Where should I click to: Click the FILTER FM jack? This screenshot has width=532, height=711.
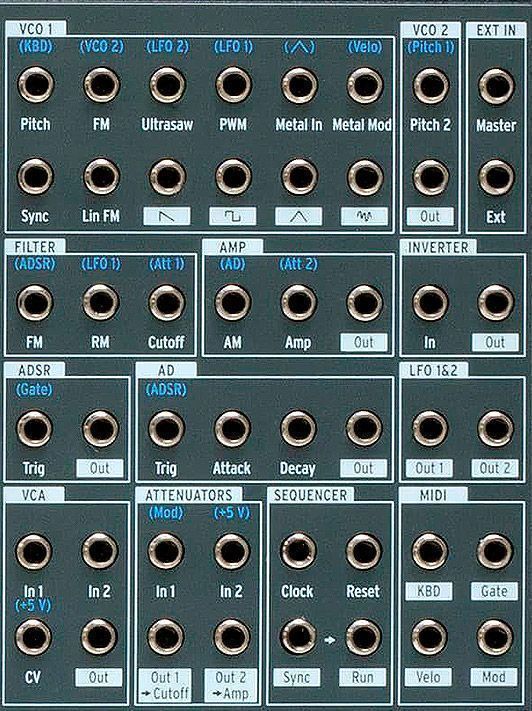pos(35,302)
